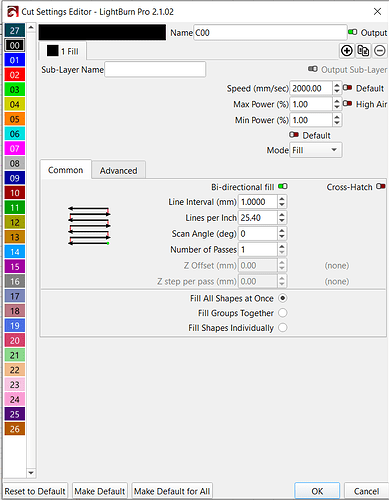
Task: Toggle the Default switch beside Speed
Action: 347,88
